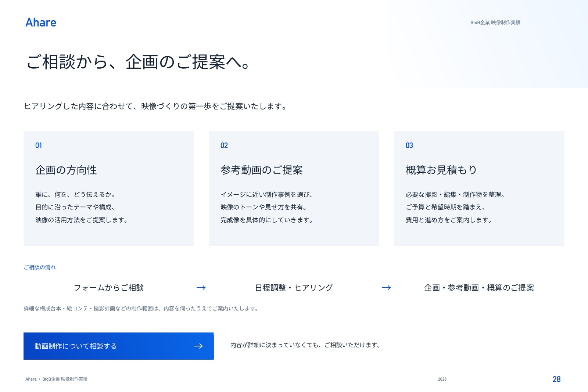Click the footer text Ahare / BtoB企業 映像制作実績

56,379
